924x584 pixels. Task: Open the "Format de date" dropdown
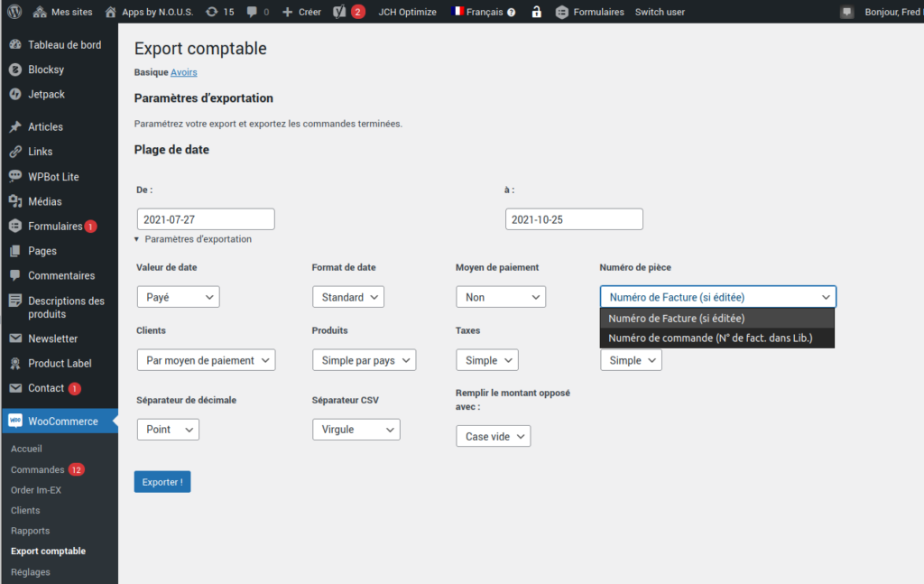click(348, 296)
